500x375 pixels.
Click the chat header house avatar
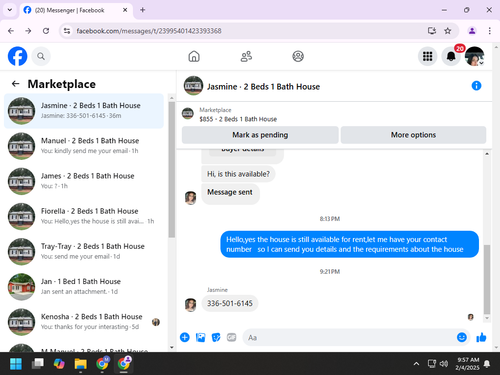[x=193, y=86]
